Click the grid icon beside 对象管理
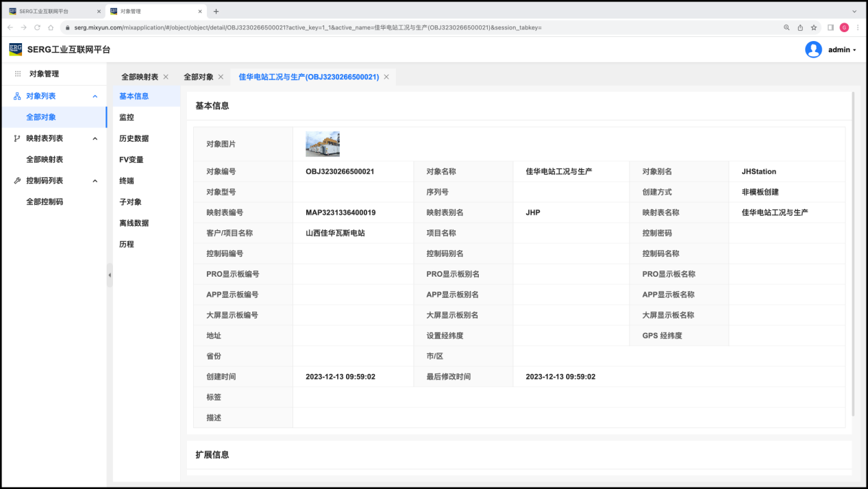This screenshot has width=868, height=489. (18, 74)
